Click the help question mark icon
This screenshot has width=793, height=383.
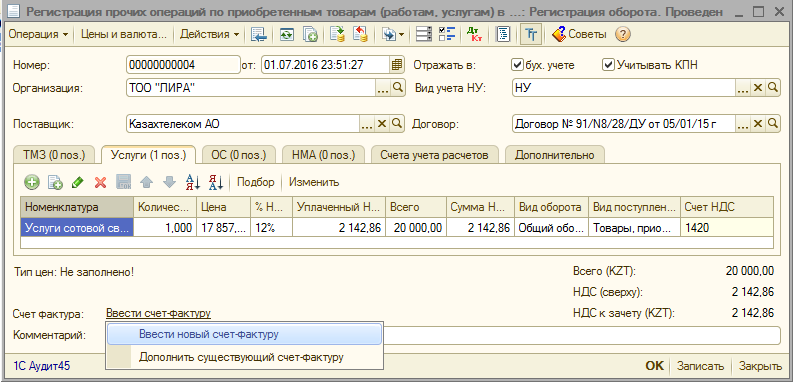(623, 34)
